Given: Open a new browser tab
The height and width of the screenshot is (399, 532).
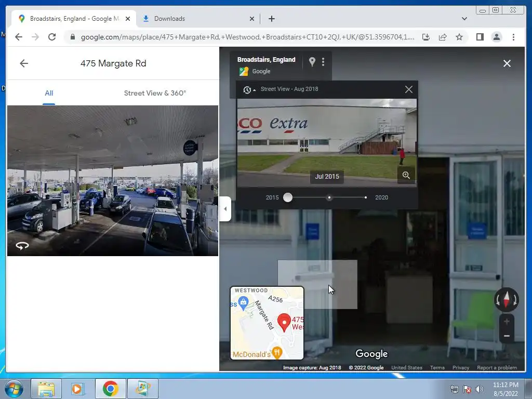Looking at the screenshot, I should click(x=271, y=19).
